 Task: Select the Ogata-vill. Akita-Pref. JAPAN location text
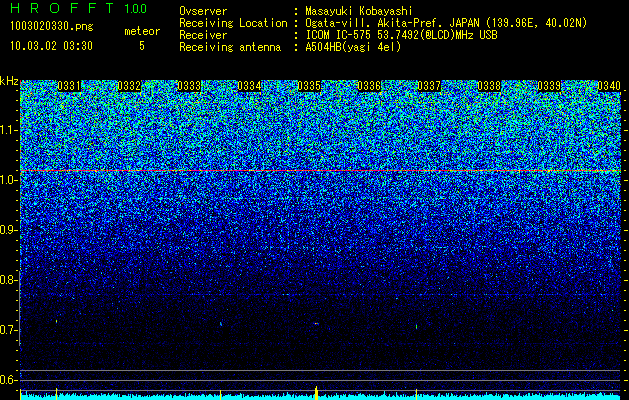click(446, 23)
